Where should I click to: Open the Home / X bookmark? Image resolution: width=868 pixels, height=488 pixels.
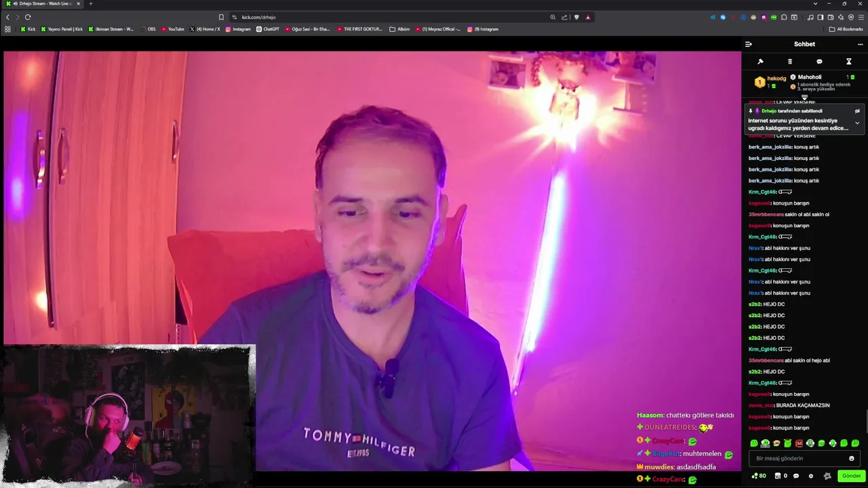(x=205, y=29)
